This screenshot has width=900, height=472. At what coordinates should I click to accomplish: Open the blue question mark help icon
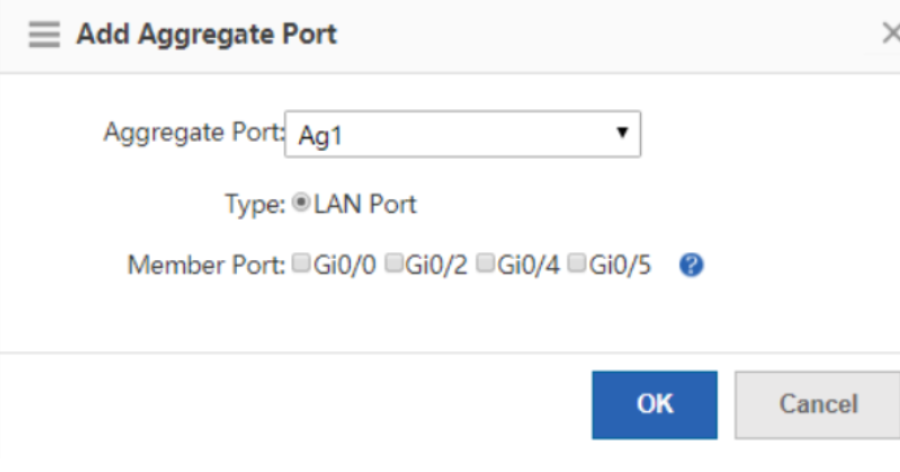pos(691,265)
